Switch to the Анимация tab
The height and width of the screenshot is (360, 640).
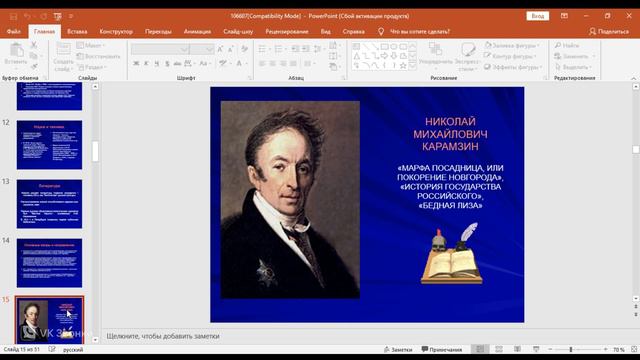(198, 31)
